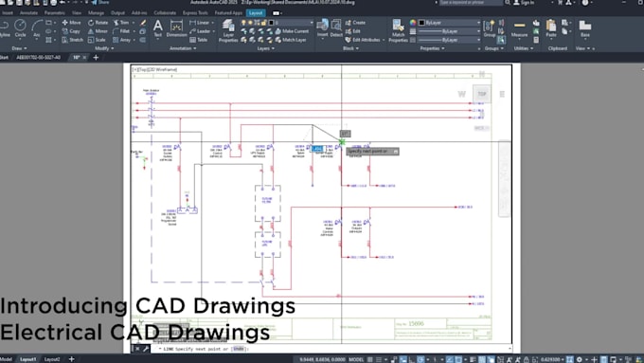This screenshot has height=363, width=644.
Task: Open the Annotate ribbon tab
Action: click(x=28, y=13)
